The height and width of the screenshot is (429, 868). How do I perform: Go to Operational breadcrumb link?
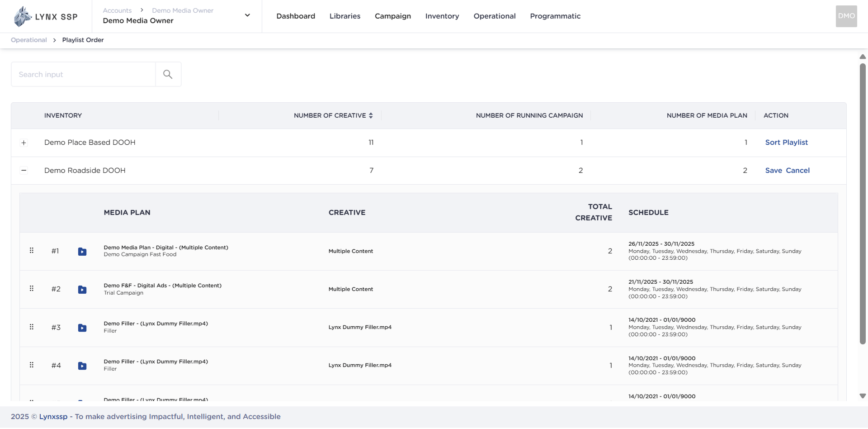[x=29, y=40]
